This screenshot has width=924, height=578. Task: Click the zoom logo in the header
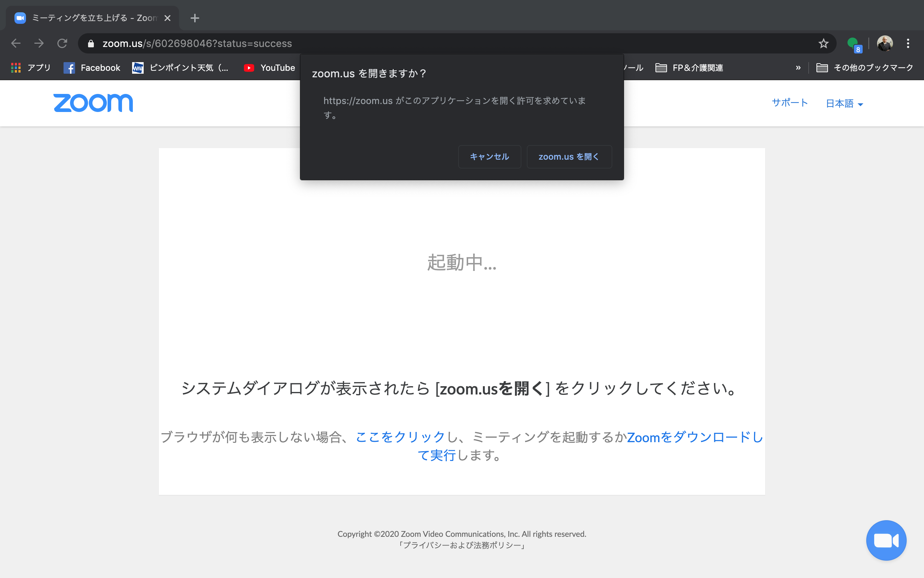point(93,103)
